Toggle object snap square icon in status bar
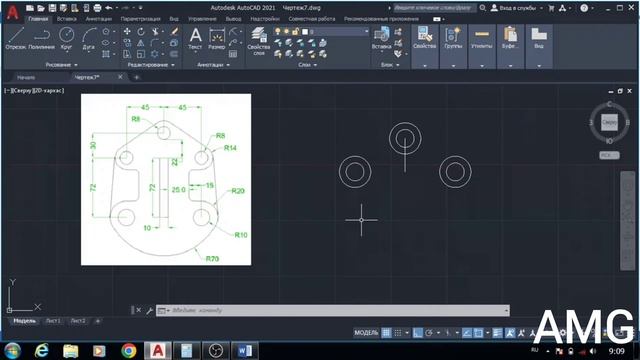The width and height of the screenshot is (640, 360). (x=478, y=333)
